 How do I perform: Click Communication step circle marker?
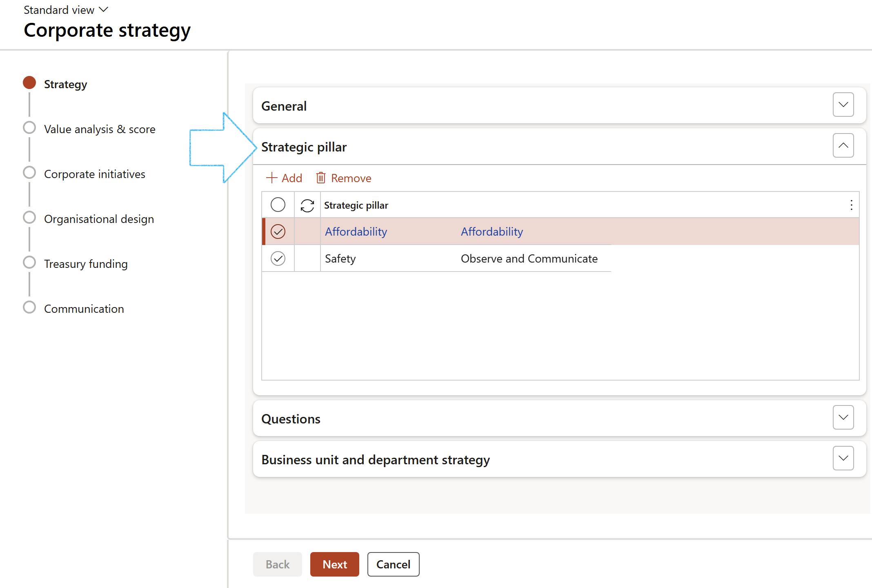29,307
